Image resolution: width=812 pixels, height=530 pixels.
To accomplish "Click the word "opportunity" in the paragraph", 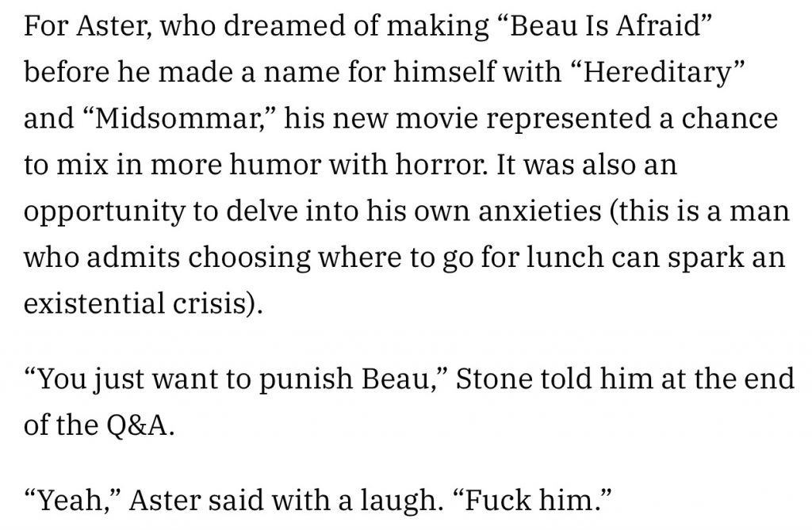I will tap(104, 212).
